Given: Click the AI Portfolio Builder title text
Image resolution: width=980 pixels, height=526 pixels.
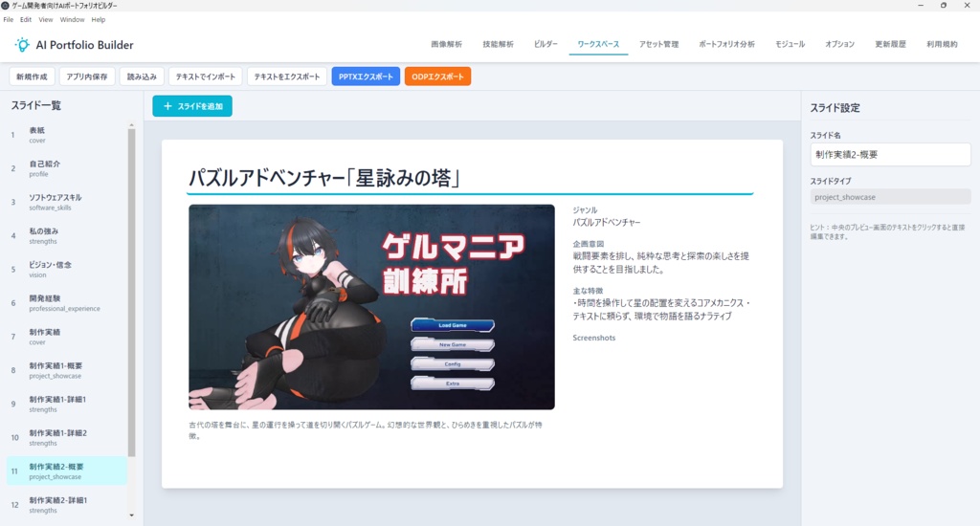Looking at the screenshot, I should tap(84, 45).
